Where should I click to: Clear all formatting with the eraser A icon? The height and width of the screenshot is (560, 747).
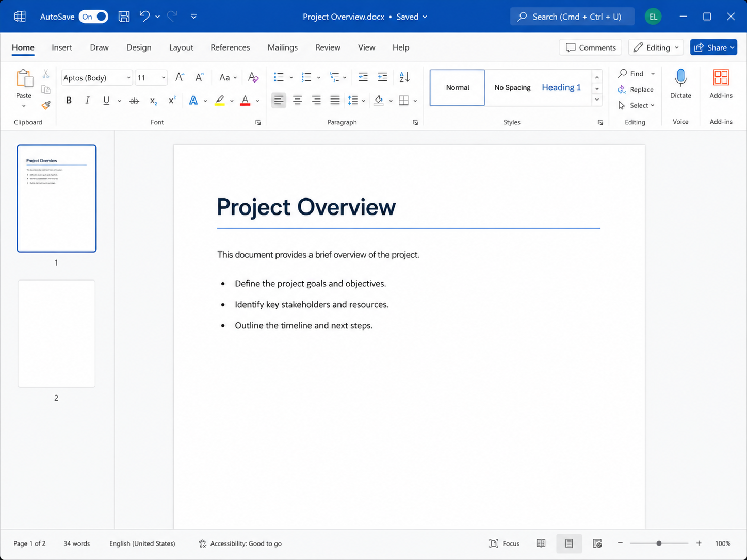pos(253,77)
